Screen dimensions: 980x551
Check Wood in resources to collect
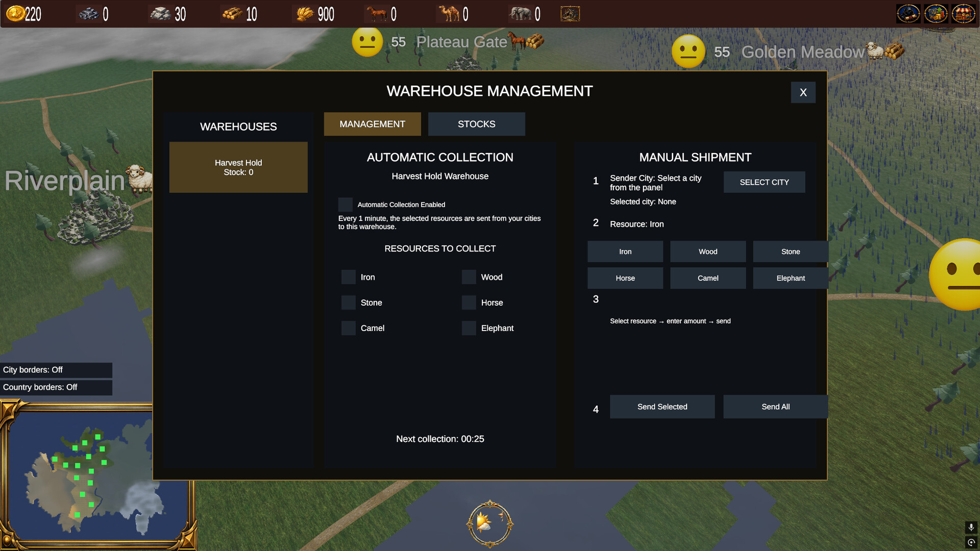469,277
